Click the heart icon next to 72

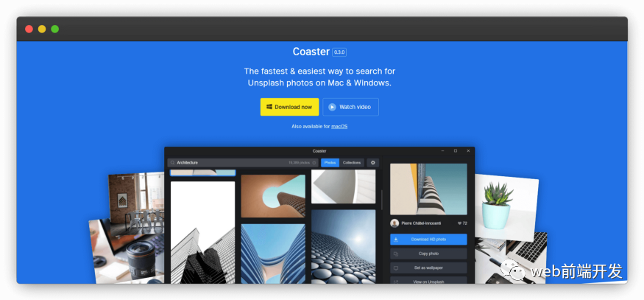459,223
